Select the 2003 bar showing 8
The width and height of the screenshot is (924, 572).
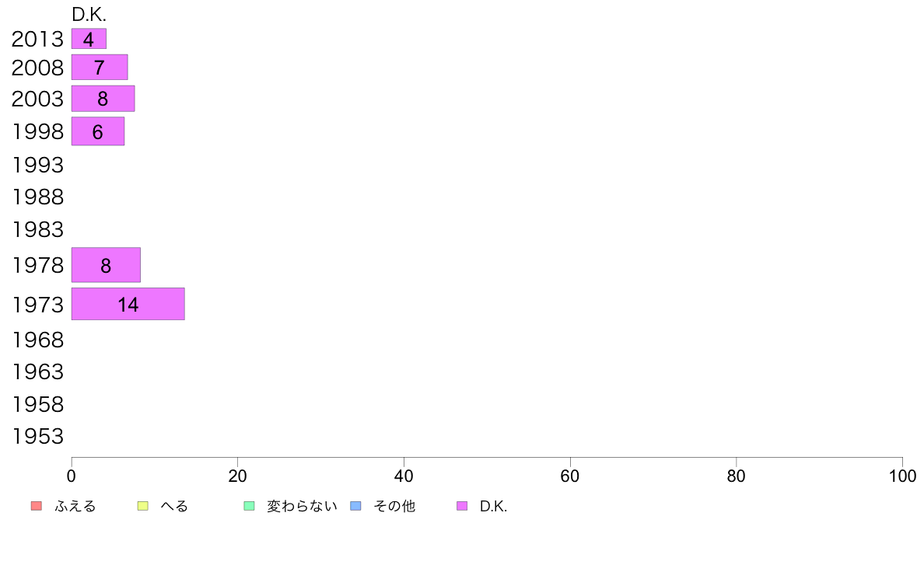103,99
